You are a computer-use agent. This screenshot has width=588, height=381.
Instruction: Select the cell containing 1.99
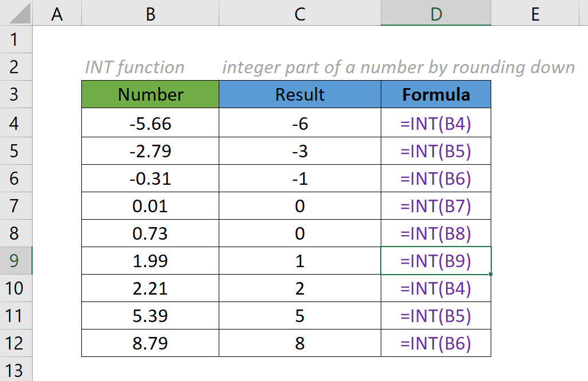(x=150, y=261)
